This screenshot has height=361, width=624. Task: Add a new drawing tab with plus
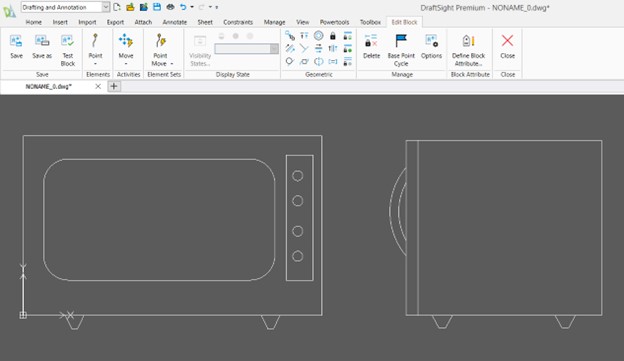pyautogui.click(x=113, y=86)
